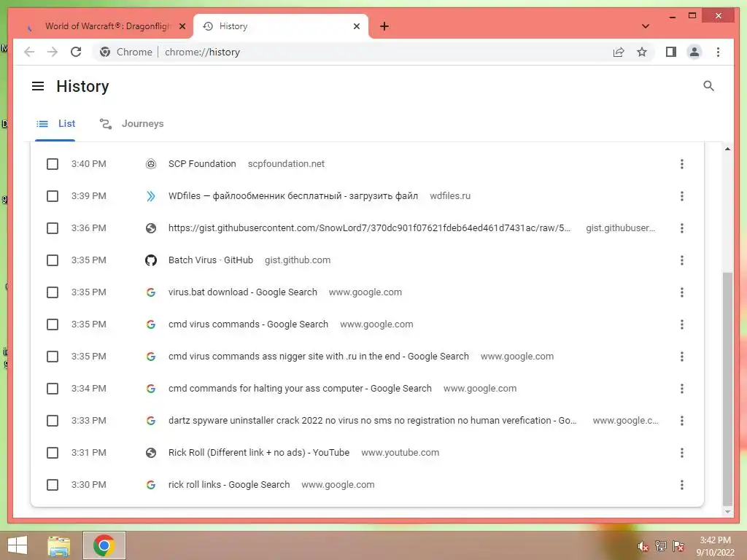Close the World of Warcraft tab
Screen dimensions: 747x560
click(182, 26)
